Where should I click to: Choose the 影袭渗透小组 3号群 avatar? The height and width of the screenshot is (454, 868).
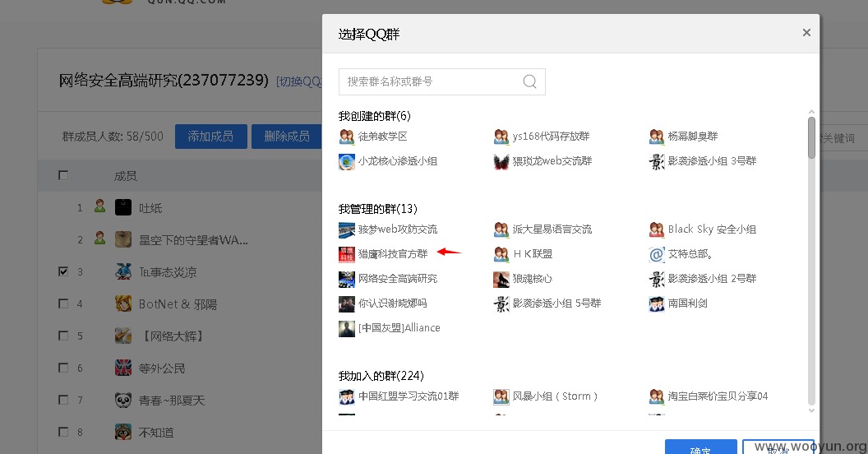(657, 161)
